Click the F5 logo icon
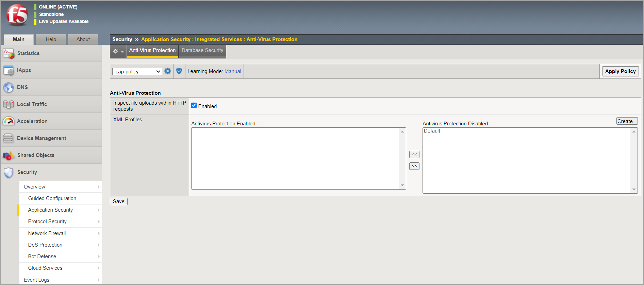This screenshot has height=285, width=644. 17,15
